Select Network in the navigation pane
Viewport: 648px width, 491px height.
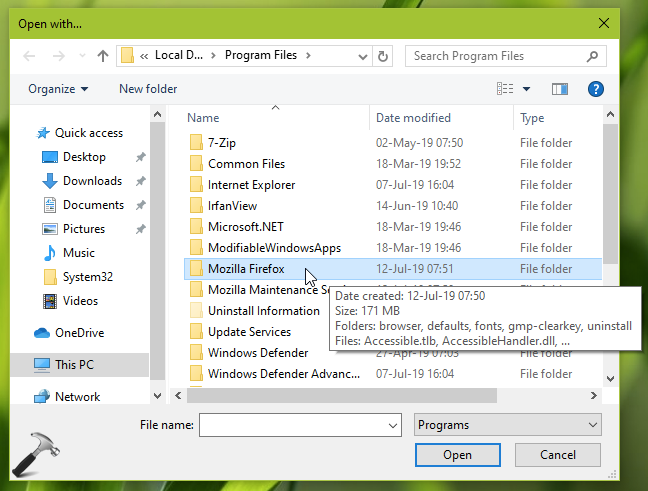pos(67,397)
